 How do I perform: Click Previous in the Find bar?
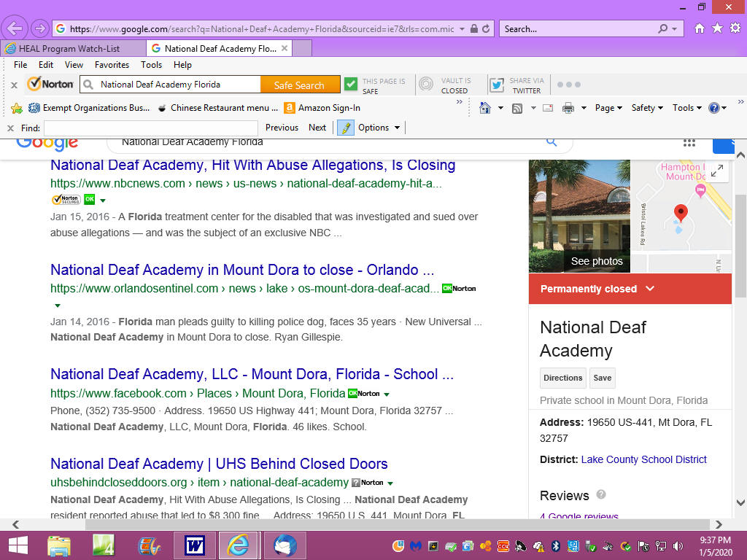282,128
